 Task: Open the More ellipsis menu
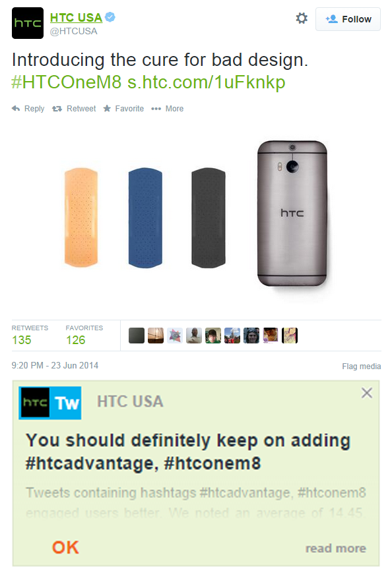click(156, 109)
